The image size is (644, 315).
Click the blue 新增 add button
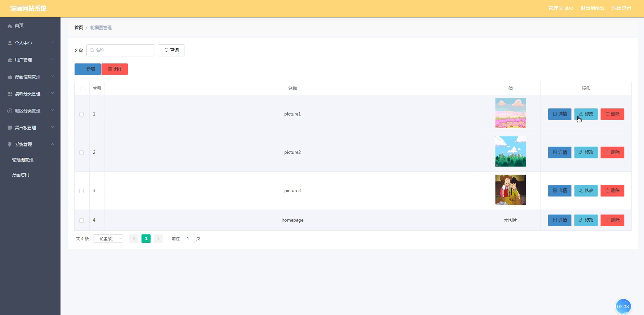pyautogui.click(x=88, y=69)
